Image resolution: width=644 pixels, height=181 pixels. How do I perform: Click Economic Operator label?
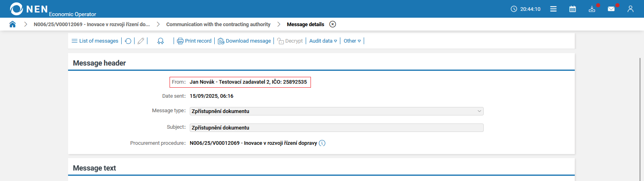pyautogui.click(x=72, y=14)
